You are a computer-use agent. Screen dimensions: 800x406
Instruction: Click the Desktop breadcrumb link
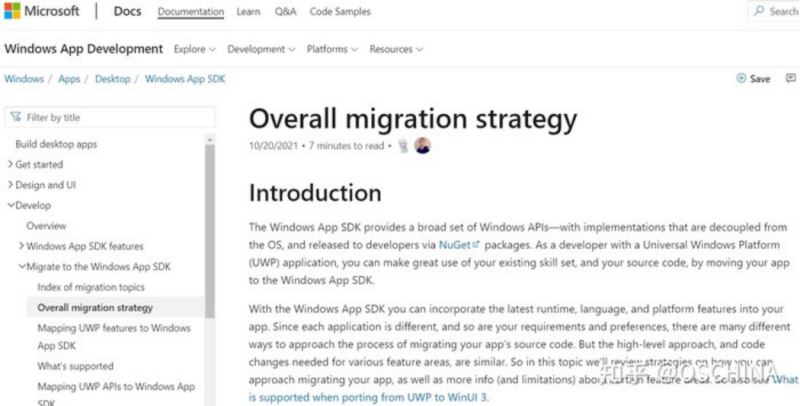[113, 79]
